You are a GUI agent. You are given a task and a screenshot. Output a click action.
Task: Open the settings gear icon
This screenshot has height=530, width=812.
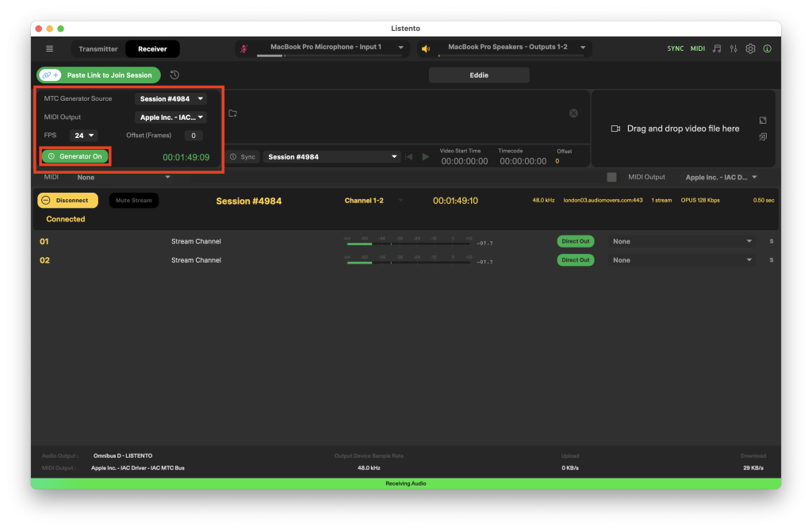(750, 48)
